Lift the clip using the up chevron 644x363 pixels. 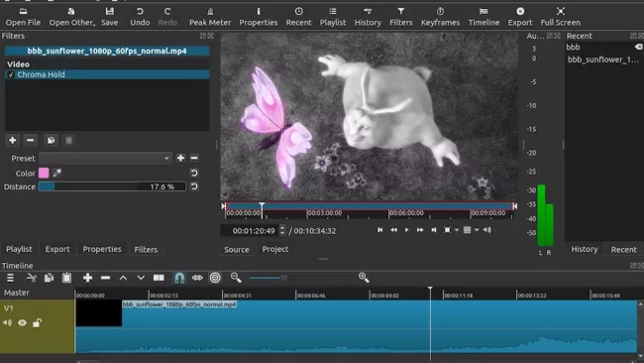point(123,278)
